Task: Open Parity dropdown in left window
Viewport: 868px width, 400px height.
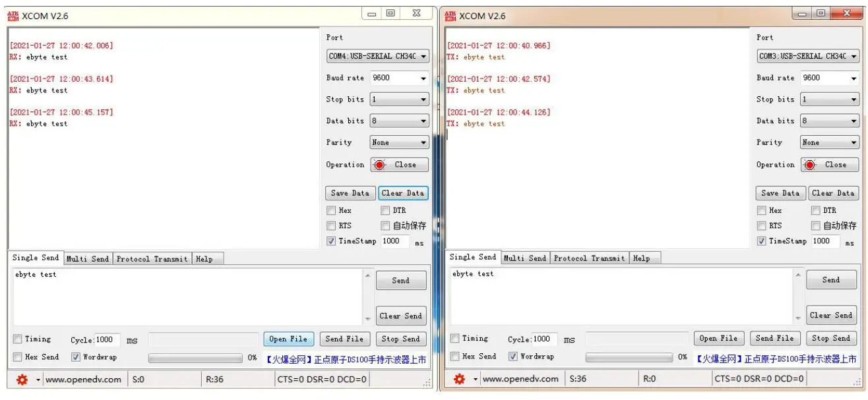Action: pos(400,142)
